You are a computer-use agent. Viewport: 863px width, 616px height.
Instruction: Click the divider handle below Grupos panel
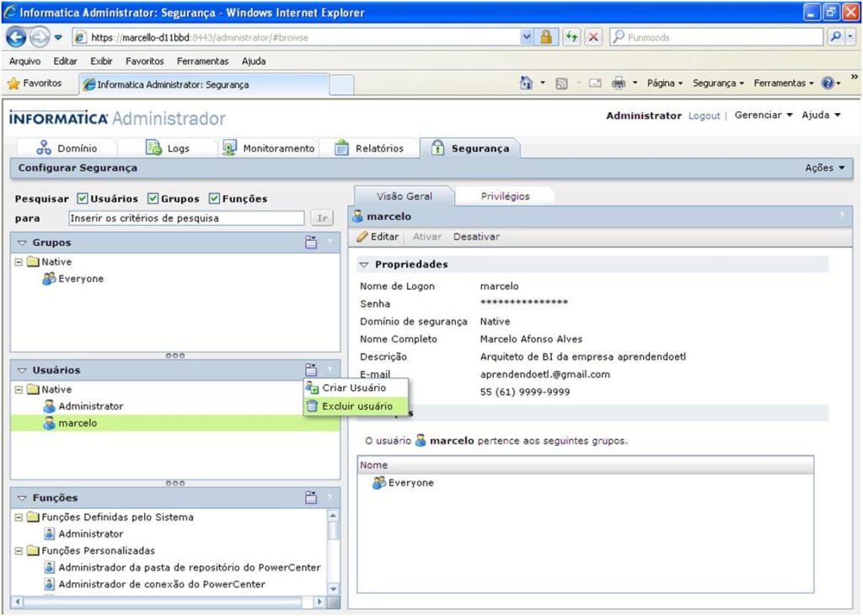(x=175, y=356)
